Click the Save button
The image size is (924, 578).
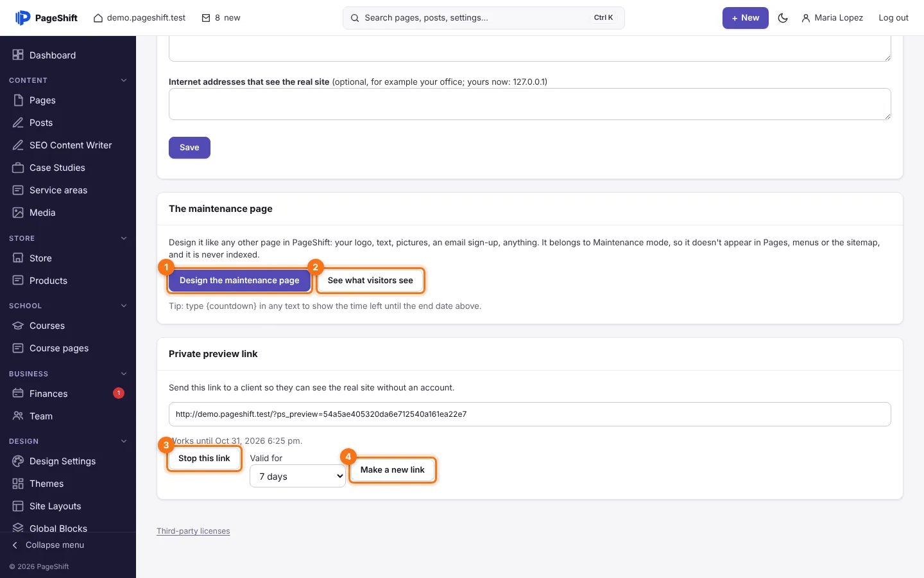[x=189, y=148]
